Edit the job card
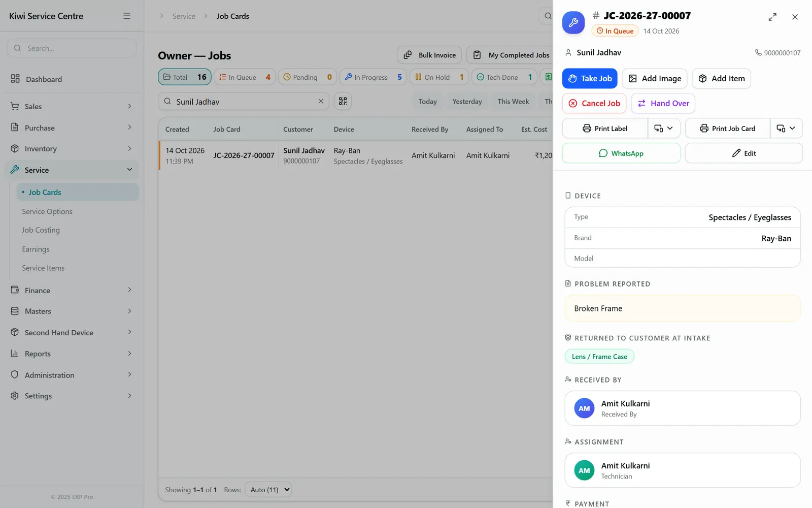 (743, 153)
